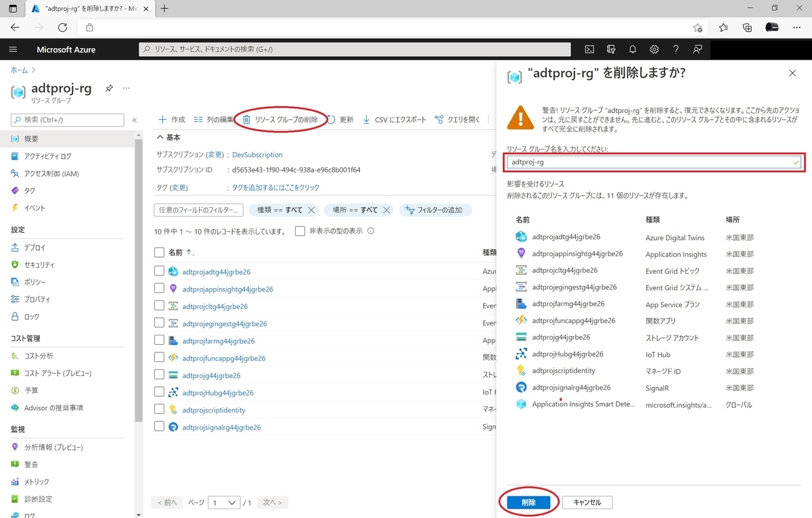Image resolution: width=812 pixels, height=518 pixels.
Task: Click Delete resource group in toolbar
Action: pos(280,120)
